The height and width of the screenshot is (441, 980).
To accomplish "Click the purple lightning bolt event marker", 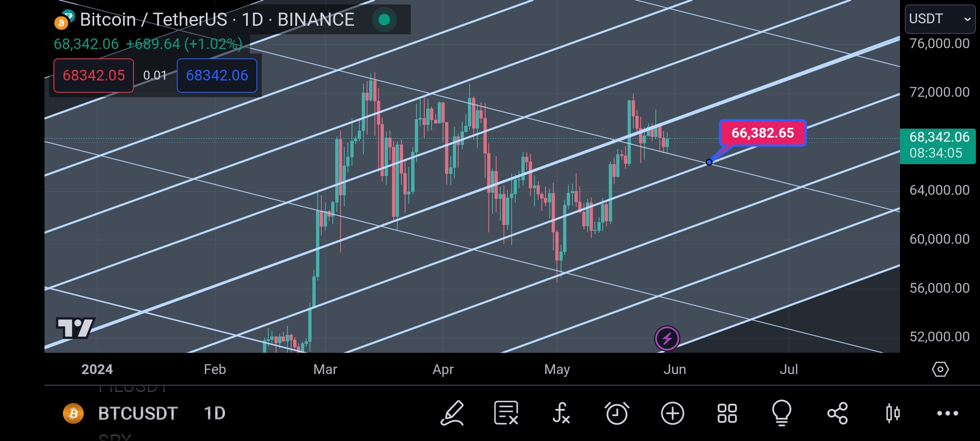I will (x=667, y=338).
